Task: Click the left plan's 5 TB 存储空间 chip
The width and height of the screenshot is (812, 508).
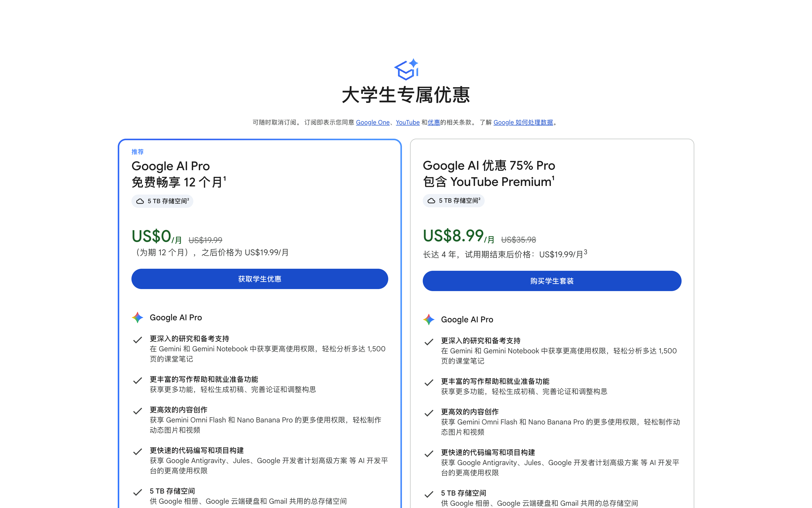Action: click(162, 201)
